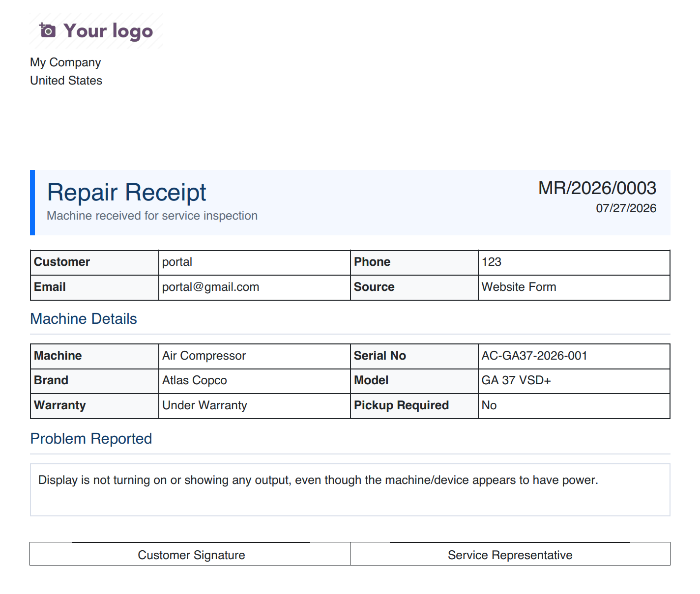Click the camera icon in logo placeholder
700x594 pixels.
point(48,30)
